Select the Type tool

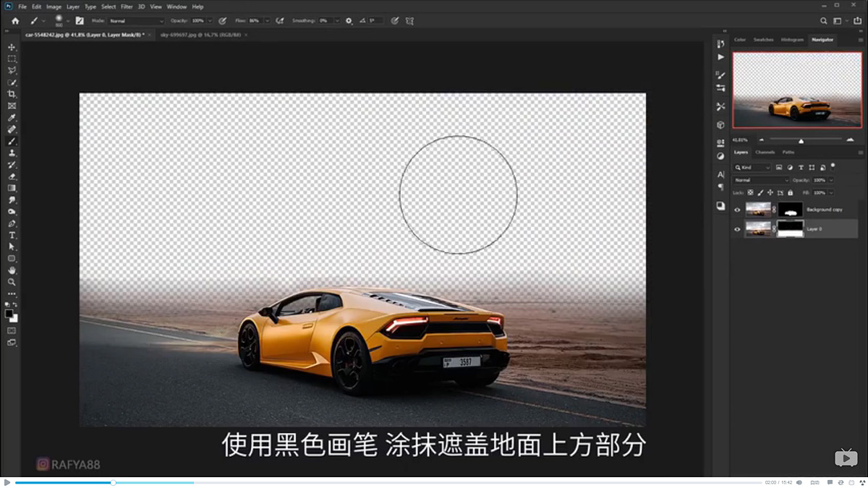pyautogui.click(x=12, y=236)
